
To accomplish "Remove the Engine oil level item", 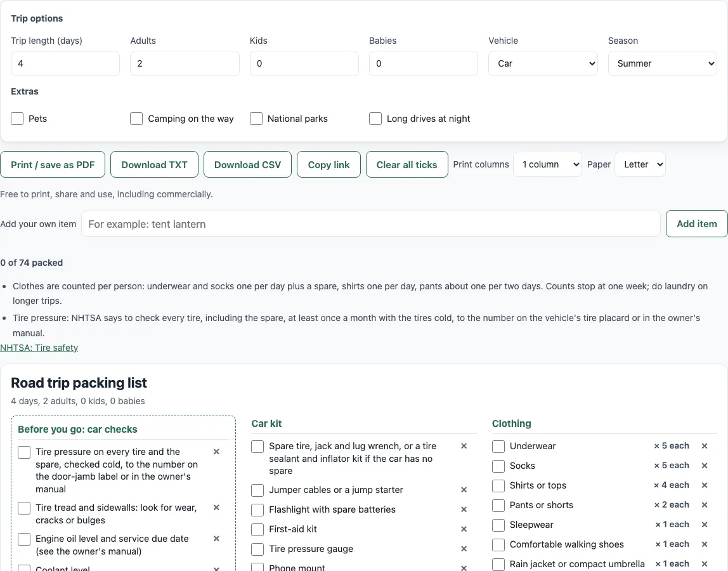I will tap(216, 539).
